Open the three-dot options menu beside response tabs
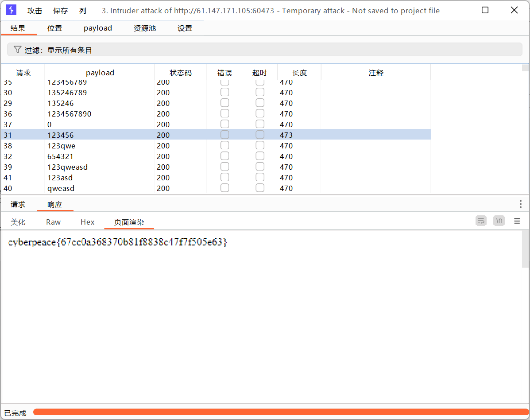This screenshot has height=420, width=530. tap(520, 204)
